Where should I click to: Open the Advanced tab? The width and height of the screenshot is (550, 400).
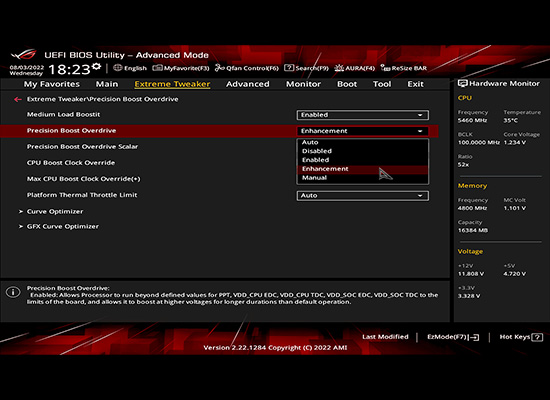248,84
